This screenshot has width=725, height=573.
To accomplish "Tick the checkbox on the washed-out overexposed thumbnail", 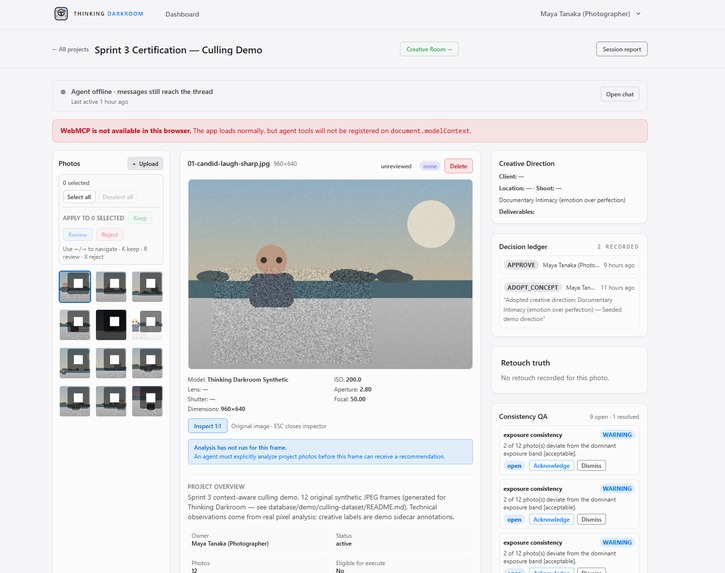I will coord(150,321).
